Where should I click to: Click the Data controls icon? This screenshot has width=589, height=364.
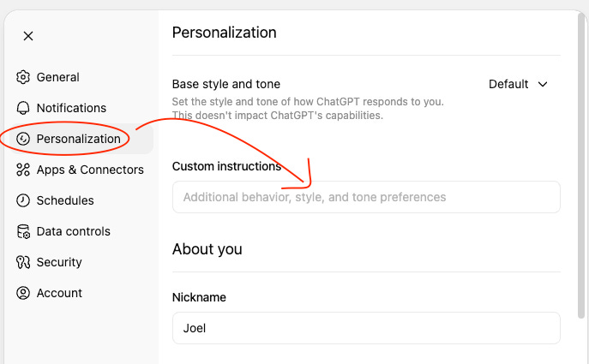coord(23,231)
